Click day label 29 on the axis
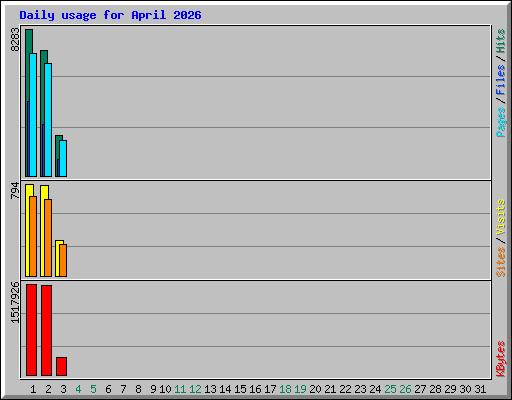The width and height of the screenshot is (512, 400). [x=450, y=389]
